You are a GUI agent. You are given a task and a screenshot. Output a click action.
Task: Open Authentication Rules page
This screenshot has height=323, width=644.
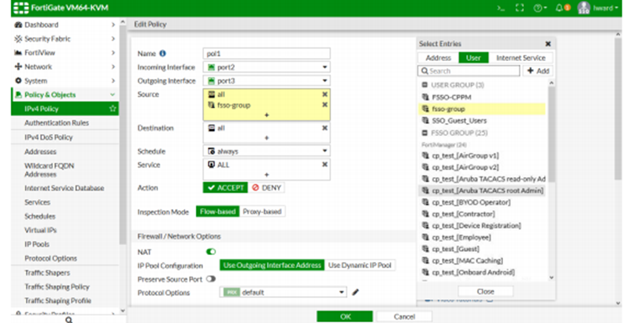tap(57, 123)
